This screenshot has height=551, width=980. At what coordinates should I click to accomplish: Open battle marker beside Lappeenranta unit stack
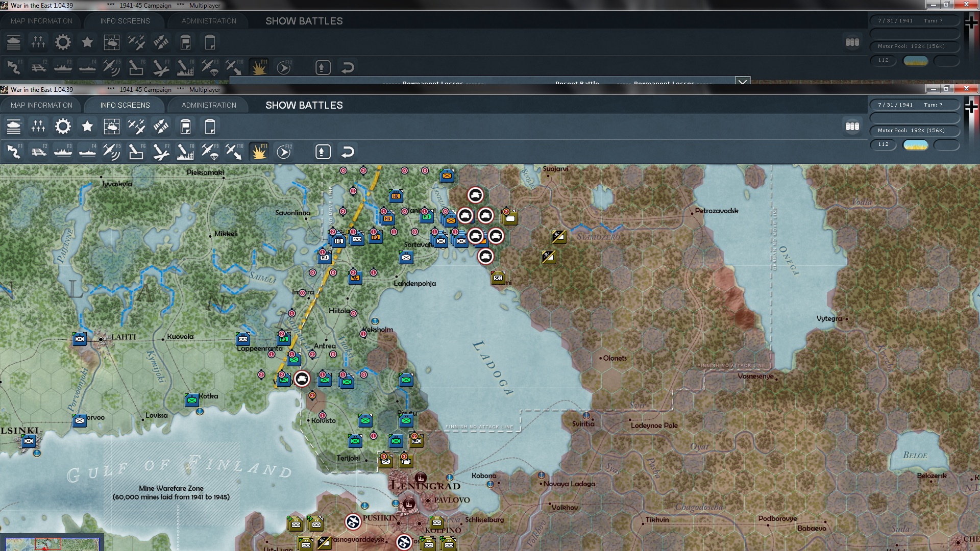pyautogui.click(x=302, y=379)
